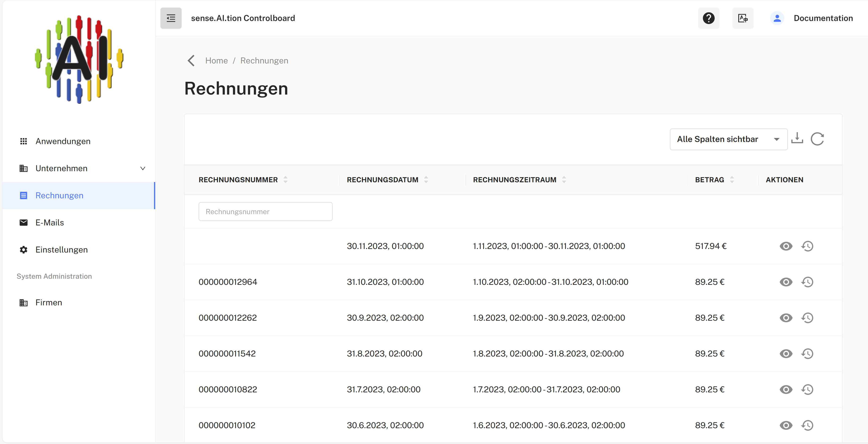Open the language translate icon
The image size is (868, 444).
[x=743, y=18]
